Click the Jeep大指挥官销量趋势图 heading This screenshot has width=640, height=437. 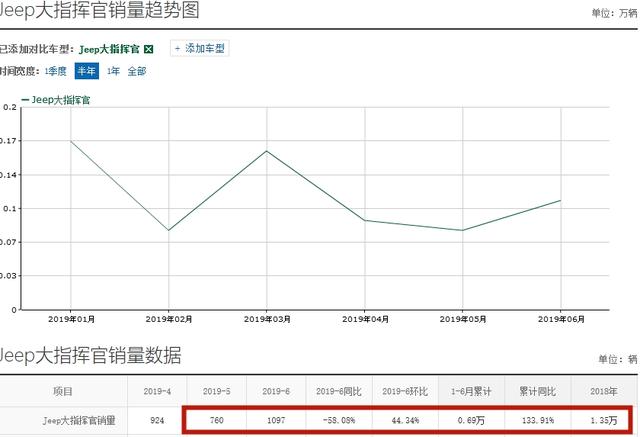tap(99, 10)
